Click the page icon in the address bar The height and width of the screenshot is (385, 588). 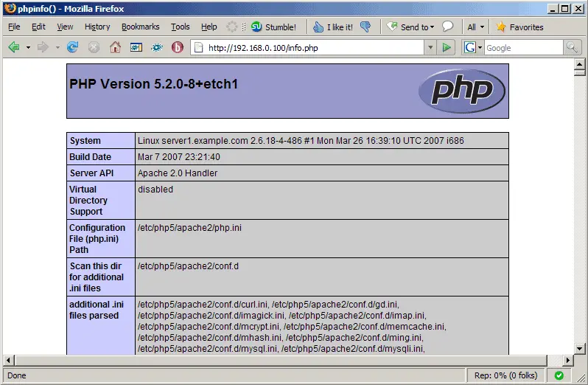coord(198,48)
